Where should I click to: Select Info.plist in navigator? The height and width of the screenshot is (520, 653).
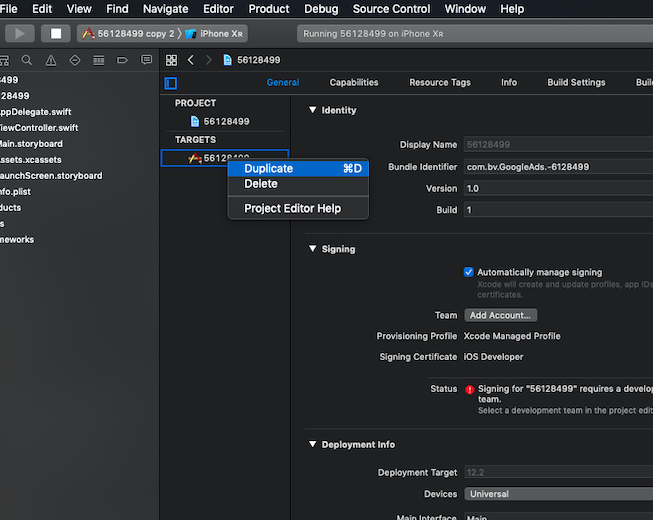tap(15, 192)
